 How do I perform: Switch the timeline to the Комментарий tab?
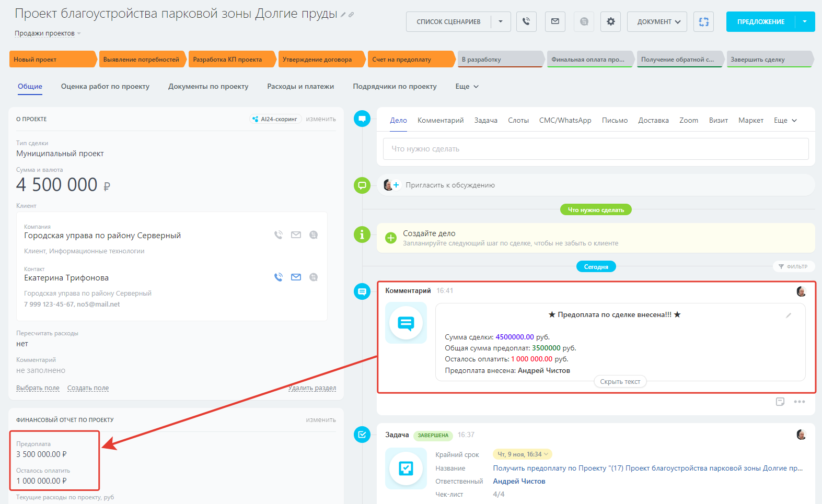(x=441, y=121)
